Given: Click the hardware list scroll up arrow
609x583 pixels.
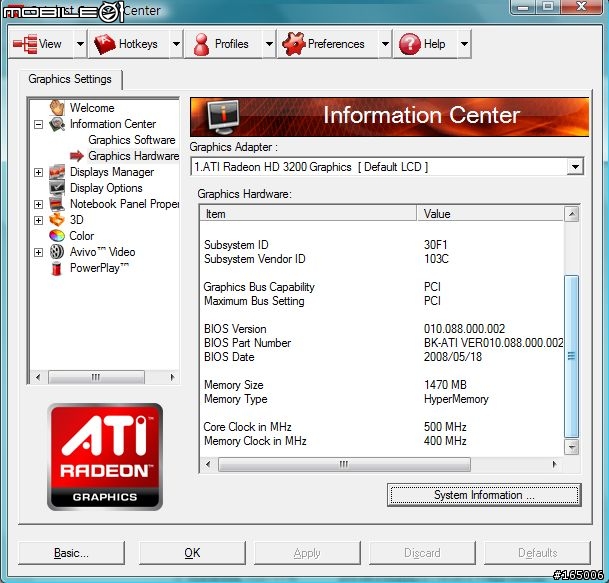Looking at the screenshot, I should pos(571,214).
